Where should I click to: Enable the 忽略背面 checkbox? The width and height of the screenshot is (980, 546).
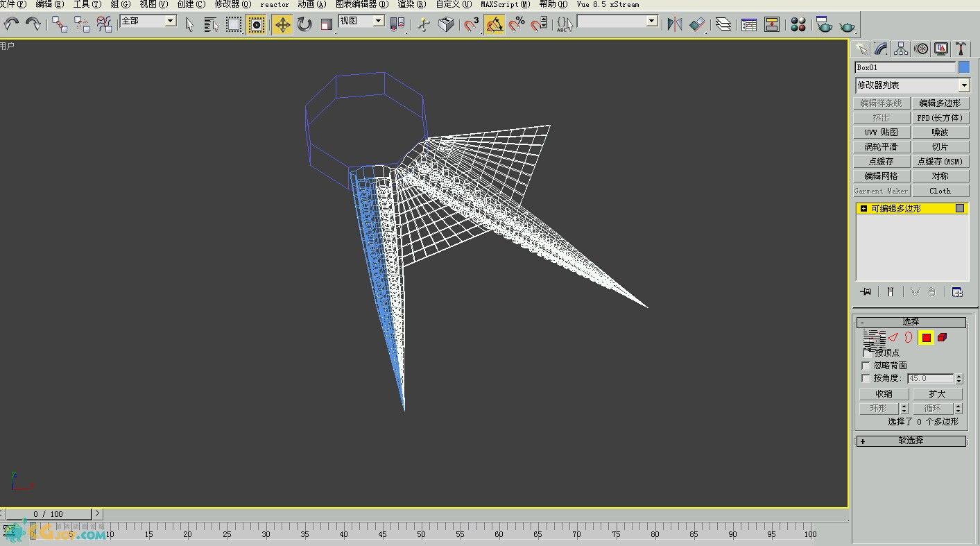click(866, 366)
